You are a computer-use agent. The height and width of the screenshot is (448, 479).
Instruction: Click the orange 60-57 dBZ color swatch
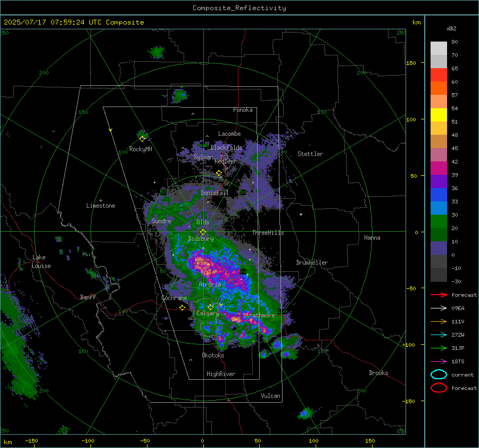439,88
